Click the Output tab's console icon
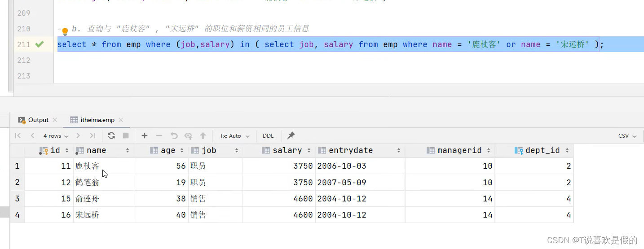Screen dimensions: 644x249 (22, 120)
